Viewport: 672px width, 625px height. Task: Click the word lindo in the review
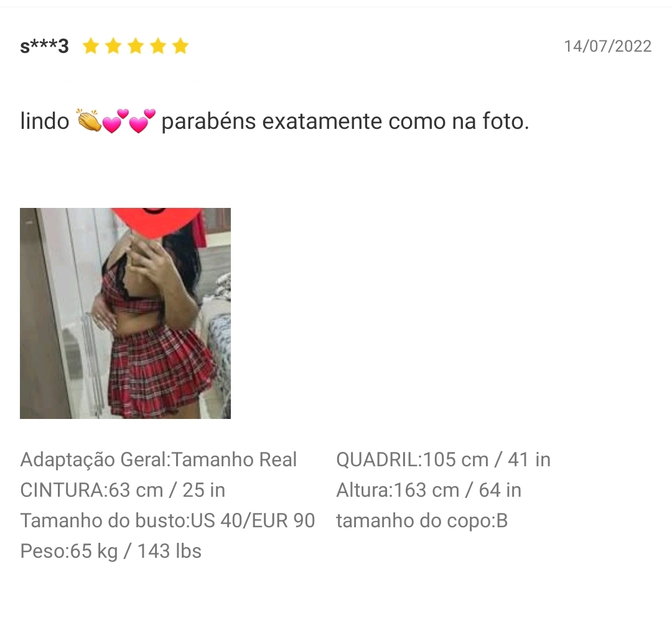[45, 121]
